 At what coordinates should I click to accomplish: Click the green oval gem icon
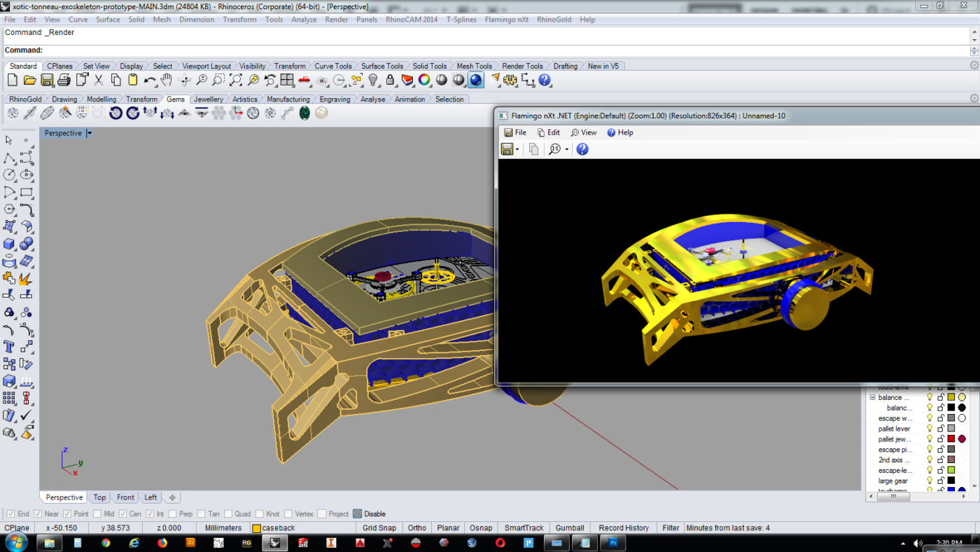tap(304, 113)
